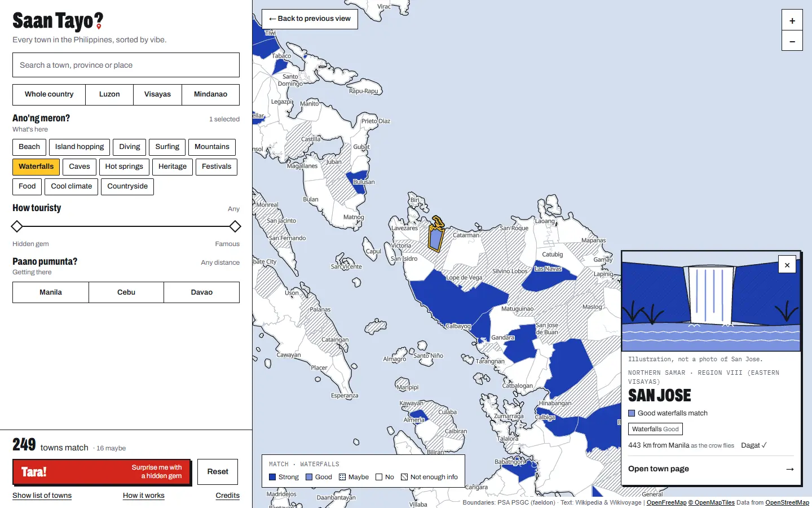Switch to the Mindanao region tab
The image size is (812, 508).
(211, 95)
